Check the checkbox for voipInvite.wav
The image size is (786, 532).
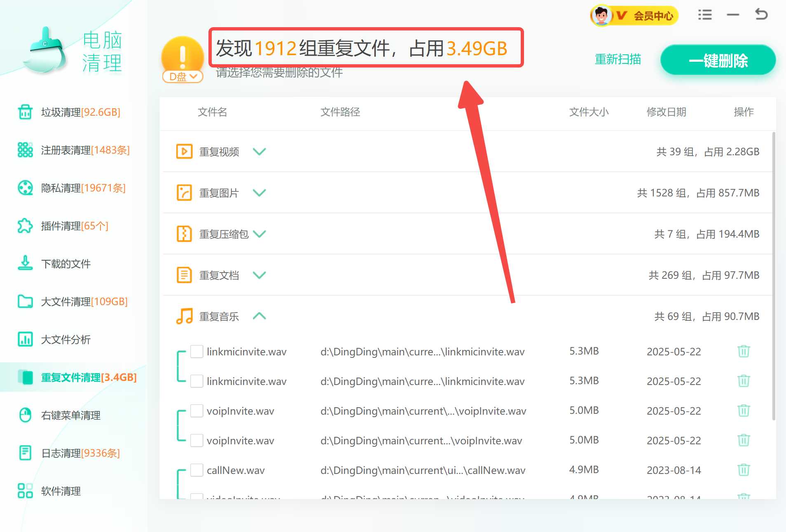[196, 410]
